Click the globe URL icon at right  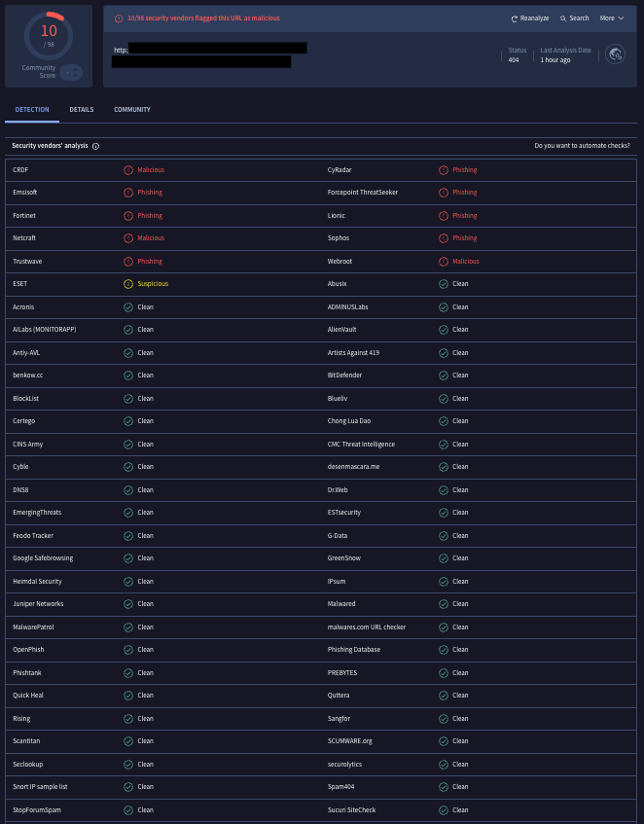click(615, 54)
